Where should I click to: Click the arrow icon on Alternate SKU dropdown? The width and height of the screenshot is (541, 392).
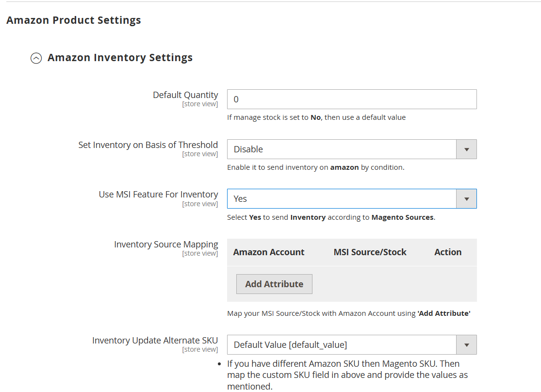(466, 345)
